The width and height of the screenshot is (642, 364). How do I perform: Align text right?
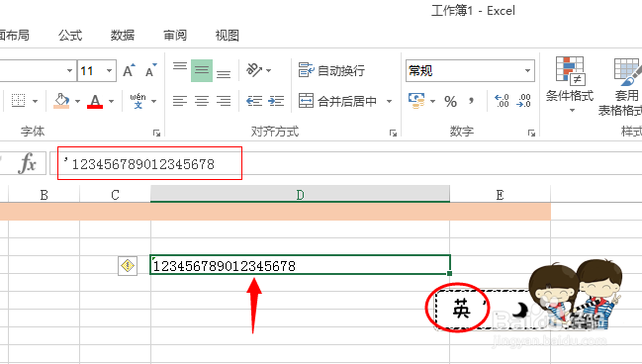coord(224,101)
